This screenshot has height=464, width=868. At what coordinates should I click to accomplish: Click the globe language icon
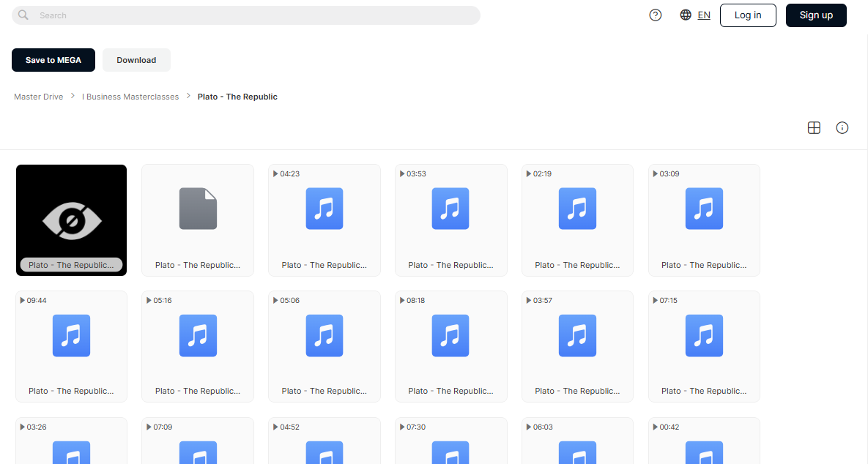(x=686, y=15)
